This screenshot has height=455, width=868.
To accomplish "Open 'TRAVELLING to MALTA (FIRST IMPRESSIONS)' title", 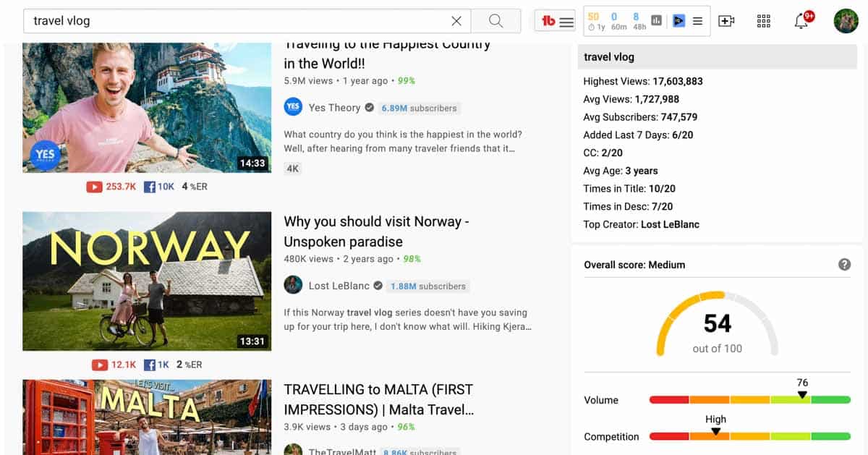I will coord(380,399).
